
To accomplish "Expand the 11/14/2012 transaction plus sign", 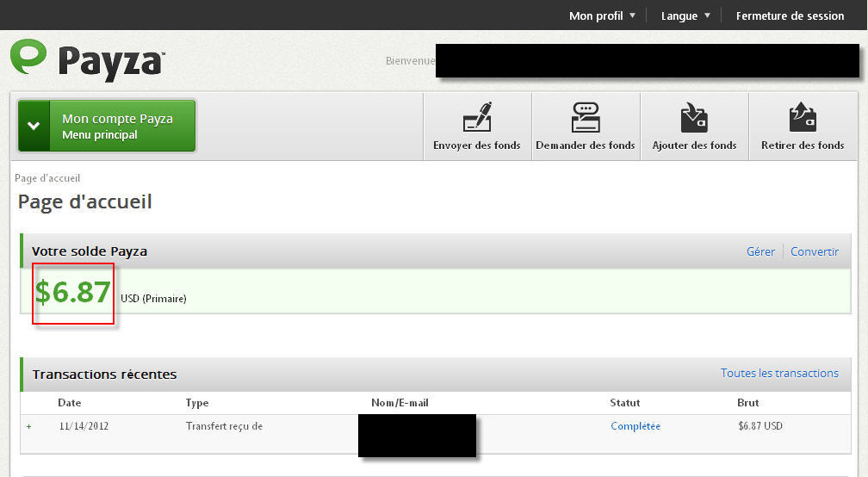I will (28, 427).
